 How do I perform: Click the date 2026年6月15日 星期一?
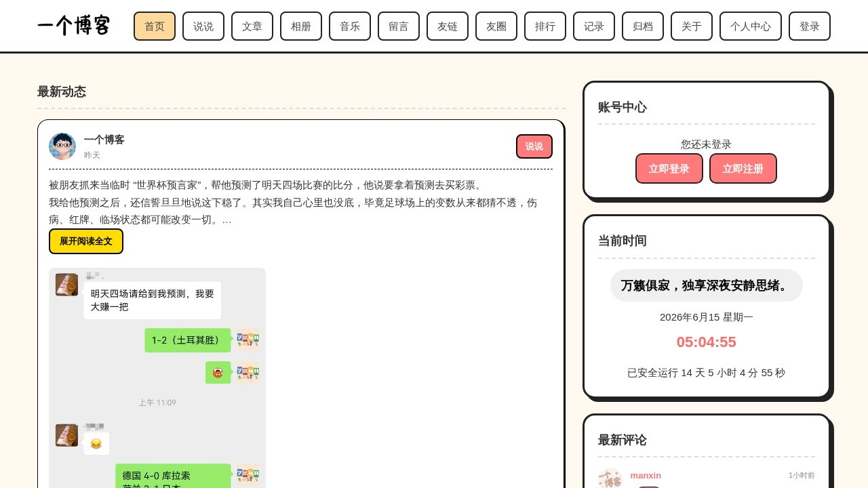pos(707,317)
